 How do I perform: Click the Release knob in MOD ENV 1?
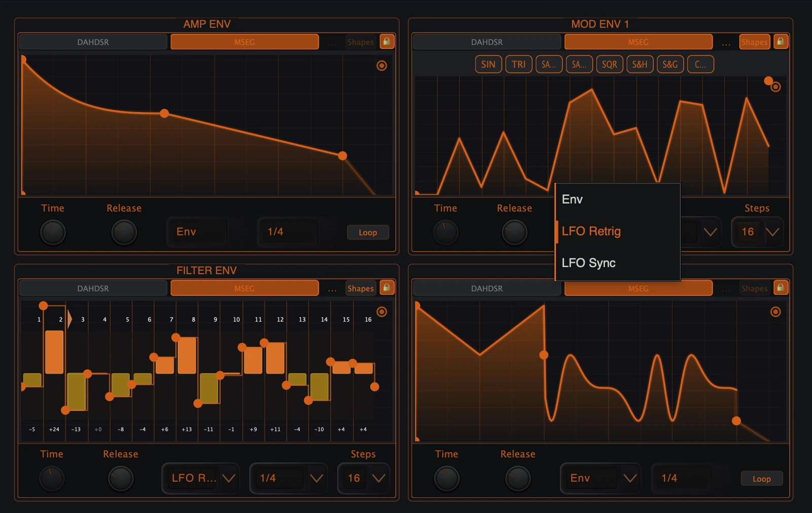[515, 232]
